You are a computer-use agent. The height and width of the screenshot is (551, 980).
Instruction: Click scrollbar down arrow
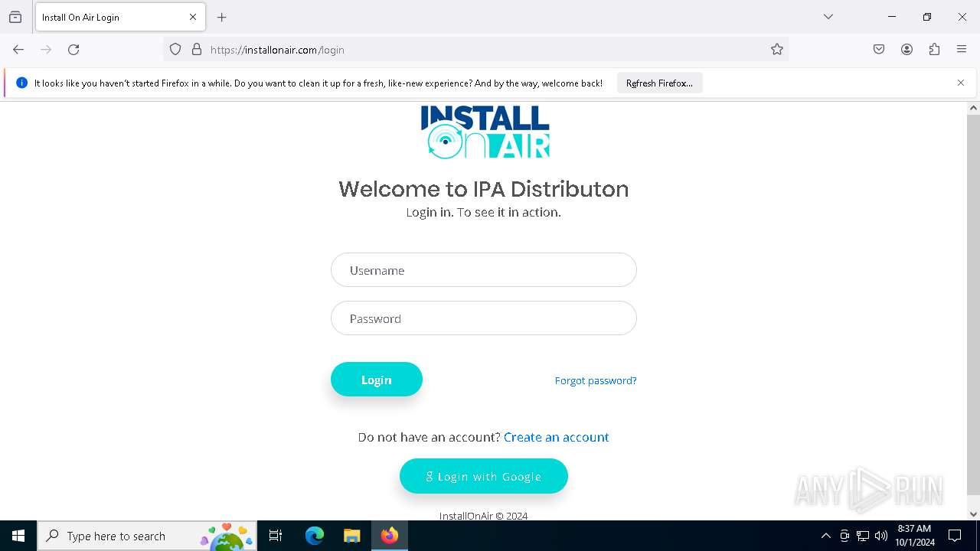tap(973, 514)
